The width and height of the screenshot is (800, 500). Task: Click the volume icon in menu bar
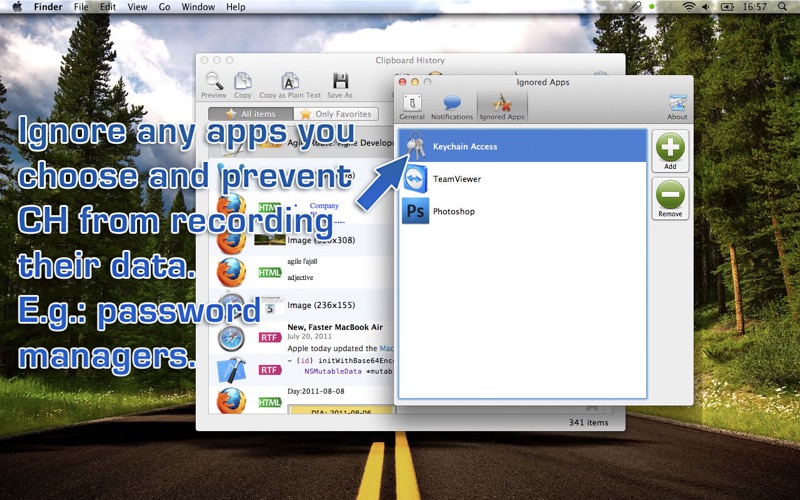(x=706, y=7)
